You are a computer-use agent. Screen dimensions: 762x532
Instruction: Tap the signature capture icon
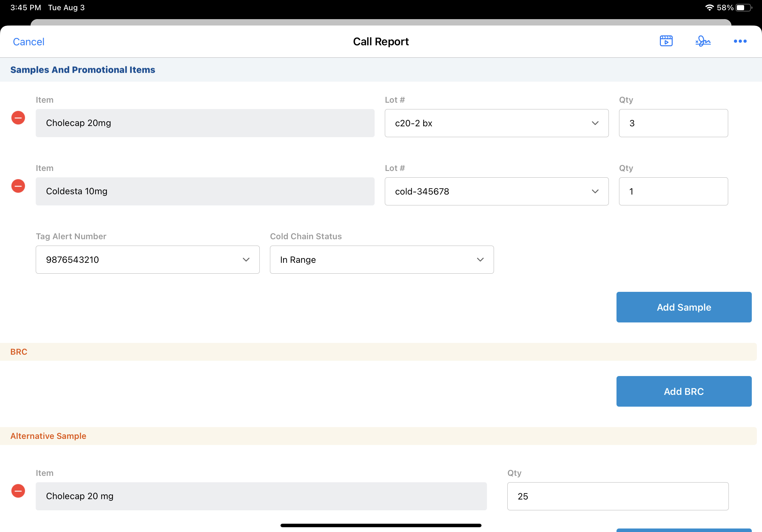[703, 41]
